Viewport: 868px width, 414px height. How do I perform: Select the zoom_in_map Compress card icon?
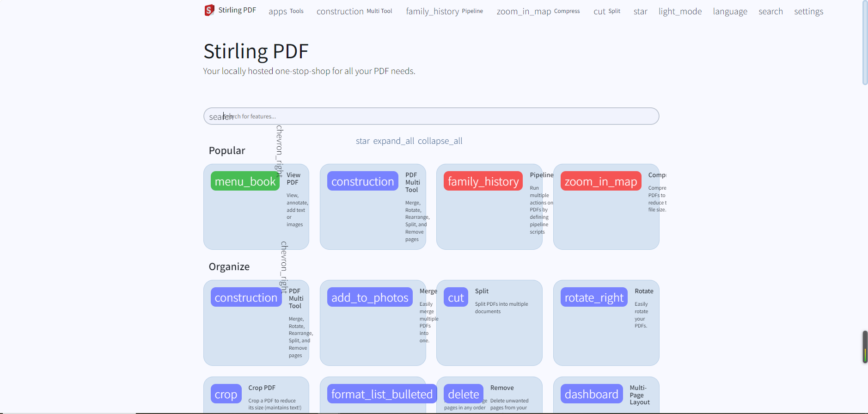(x=600, y=181)
